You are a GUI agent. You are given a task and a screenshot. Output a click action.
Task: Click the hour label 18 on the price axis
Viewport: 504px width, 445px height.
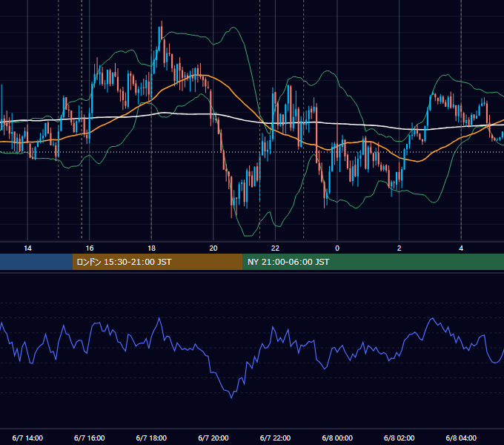(151, 248)
